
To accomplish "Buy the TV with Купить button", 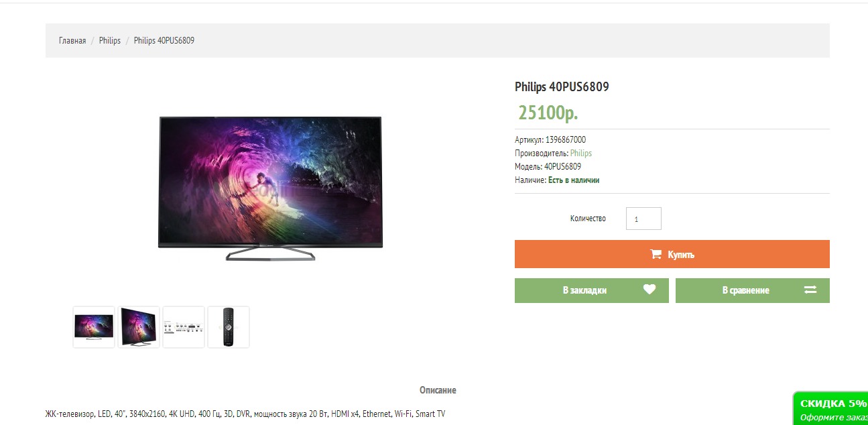I will click(x=672, y=254).
